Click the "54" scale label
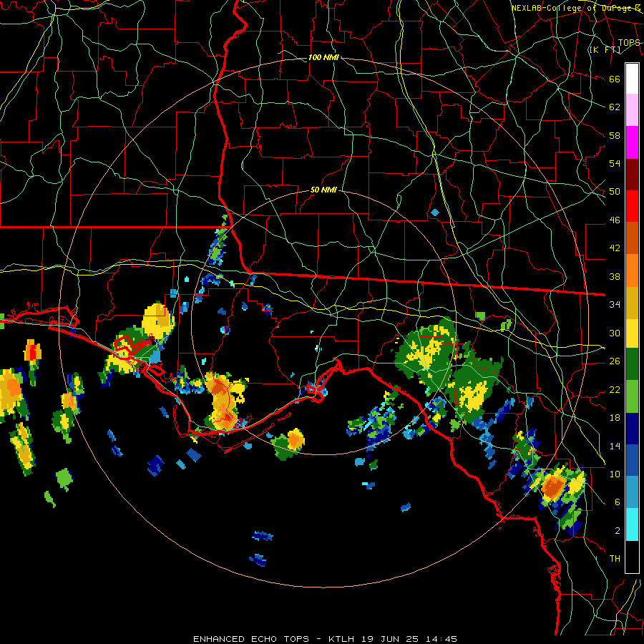The height and width of the screenshot is (644, 644). point(615,163)
